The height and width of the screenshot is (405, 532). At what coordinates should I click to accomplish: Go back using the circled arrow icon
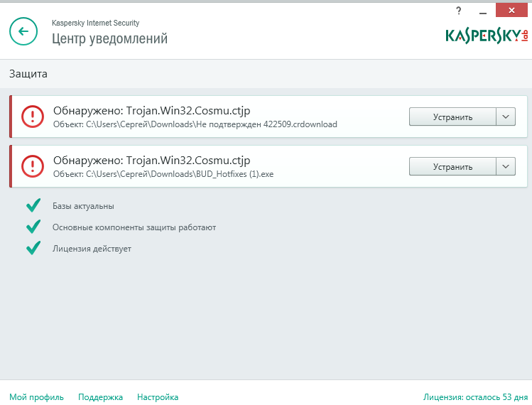pos(23,31)
